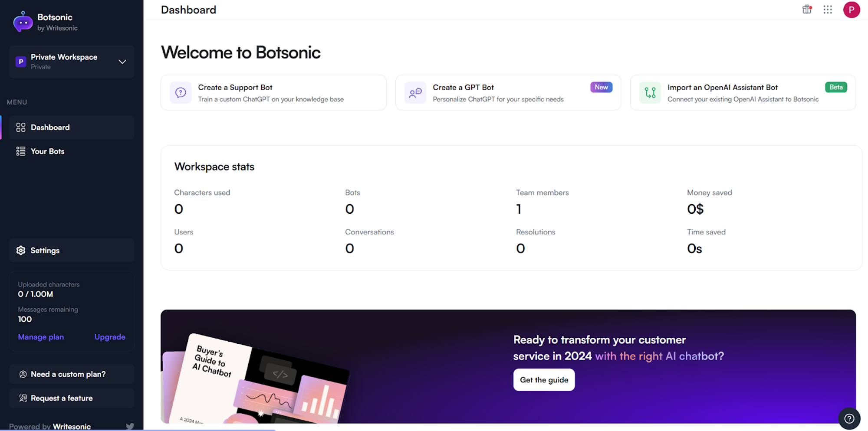Switch to Your Bots menu item
The height and width of the screenshot is (431, 868).
(48, 151)
